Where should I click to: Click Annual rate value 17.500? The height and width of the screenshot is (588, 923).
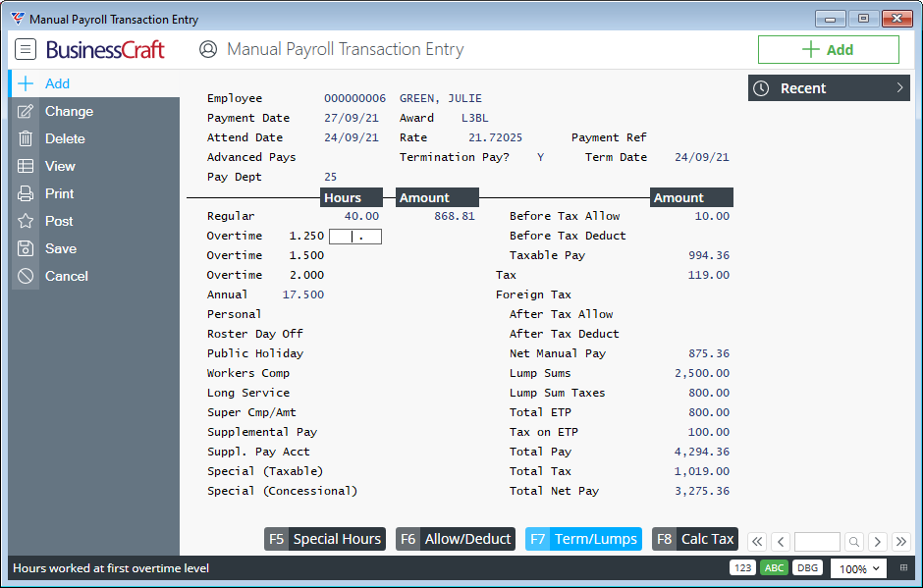pyautogui.click(x=303, y=294)
